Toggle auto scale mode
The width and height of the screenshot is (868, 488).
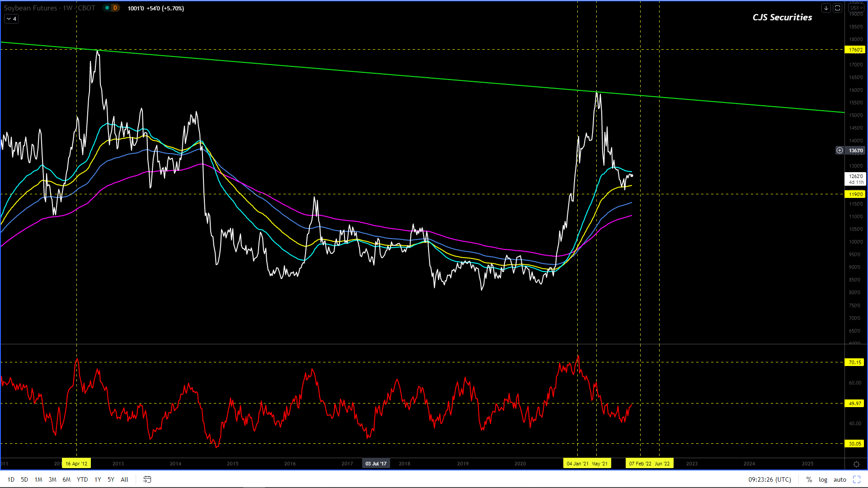tap(840, 479)
